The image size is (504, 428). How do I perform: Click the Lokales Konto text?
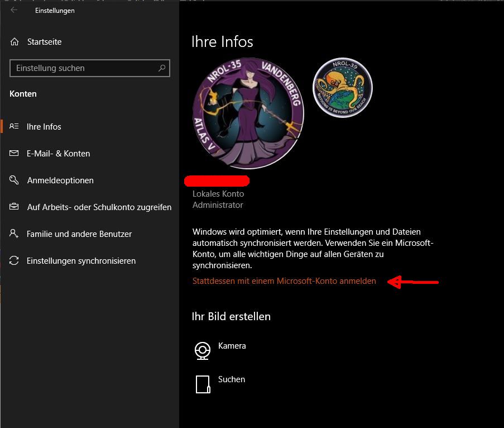pyautogui.click(x=218, y=194)
